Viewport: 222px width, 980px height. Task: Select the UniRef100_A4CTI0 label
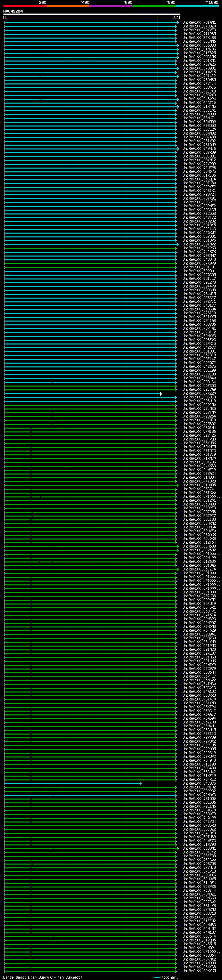coord(199,103)
